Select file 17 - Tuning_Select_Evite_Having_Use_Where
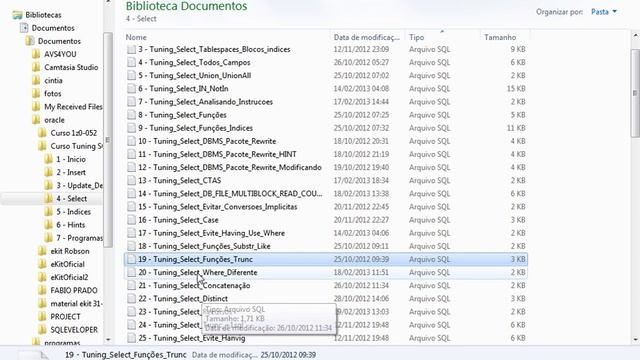 tap(211, 233)
